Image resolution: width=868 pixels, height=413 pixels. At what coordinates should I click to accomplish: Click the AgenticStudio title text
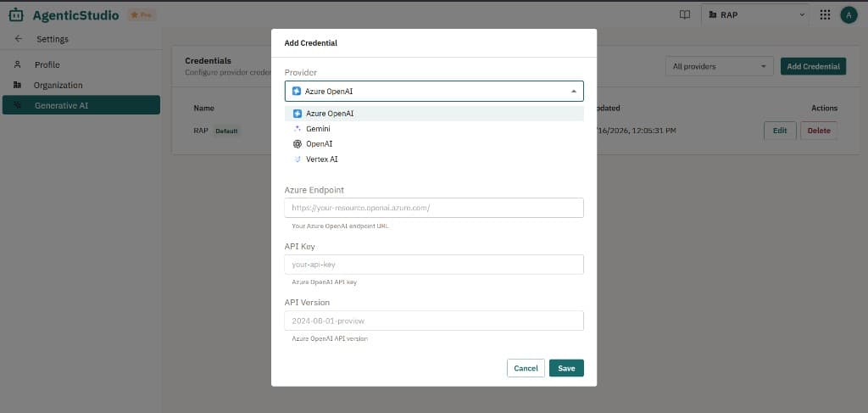[75, 15]
